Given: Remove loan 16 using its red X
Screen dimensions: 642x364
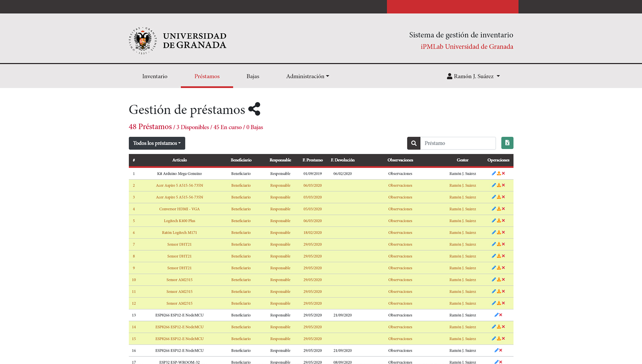Looking at the screenshot, I should (500, 350).
